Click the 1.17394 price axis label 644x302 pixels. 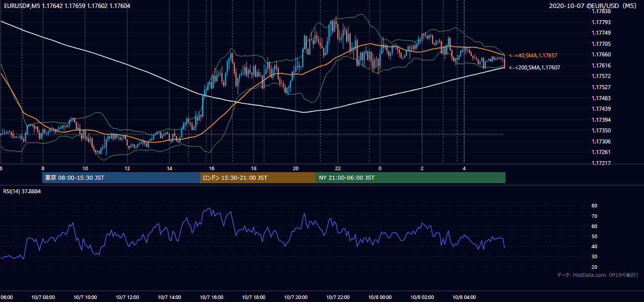coord(601,120)
